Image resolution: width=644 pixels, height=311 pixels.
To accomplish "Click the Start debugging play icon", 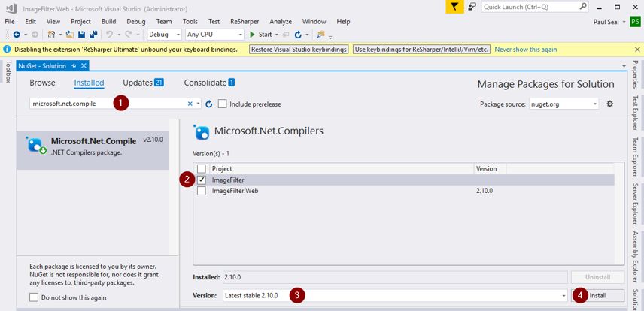I will click(253, 35).
